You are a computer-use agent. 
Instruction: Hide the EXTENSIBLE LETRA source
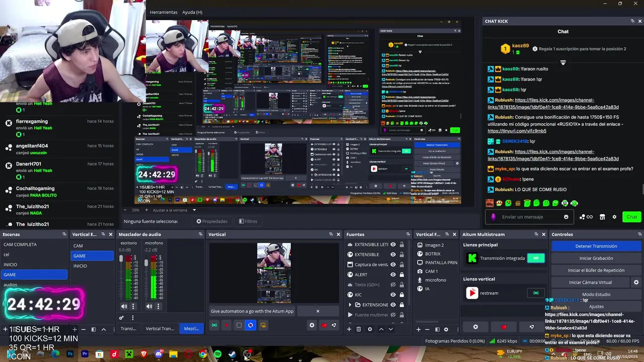pyautogui.click(x=393, y=245)
